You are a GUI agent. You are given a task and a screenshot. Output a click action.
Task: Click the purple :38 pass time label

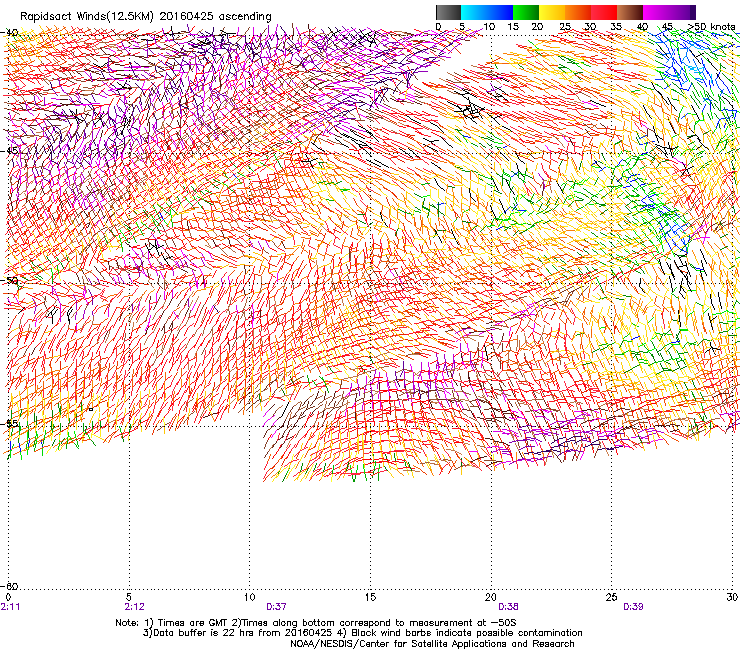pyautogui.click(x=508, y=607)
